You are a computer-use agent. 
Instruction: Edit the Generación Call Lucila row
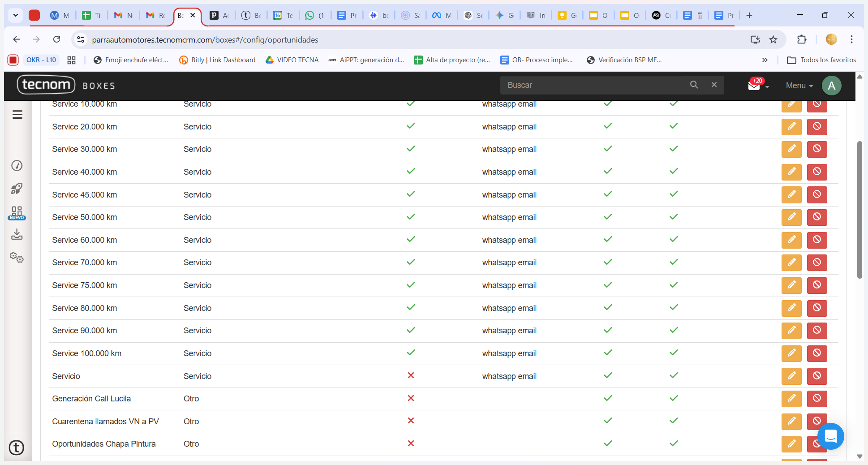[x=791, y=399]
